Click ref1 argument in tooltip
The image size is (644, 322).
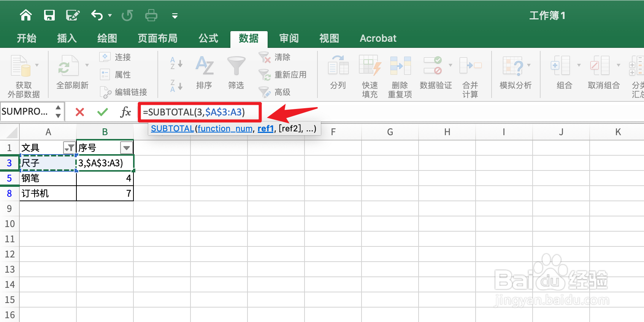(265, 129)
